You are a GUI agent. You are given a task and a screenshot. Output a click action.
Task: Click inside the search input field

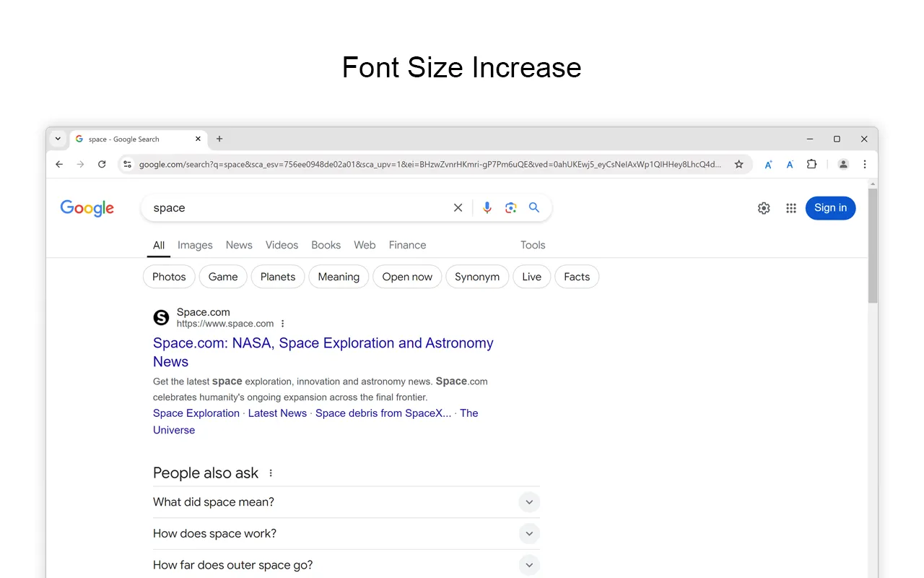click(x=289, y=207)
